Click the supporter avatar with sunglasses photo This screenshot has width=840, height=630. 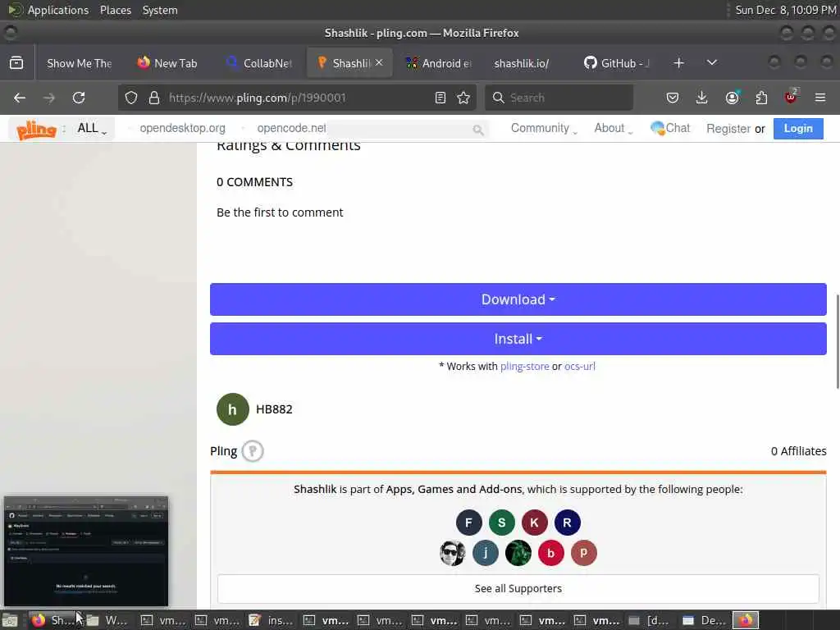(x=453, y=553)
